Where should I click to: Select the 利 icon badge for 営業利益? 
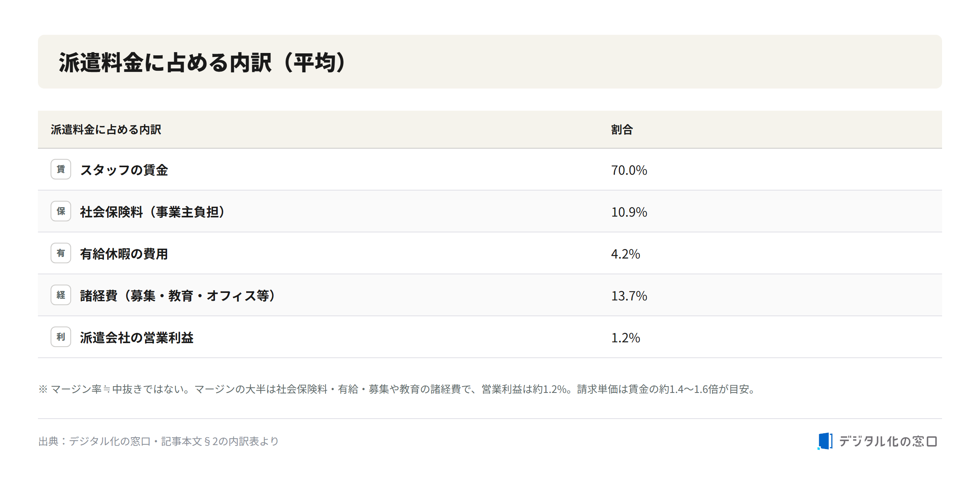click(61, 337)
